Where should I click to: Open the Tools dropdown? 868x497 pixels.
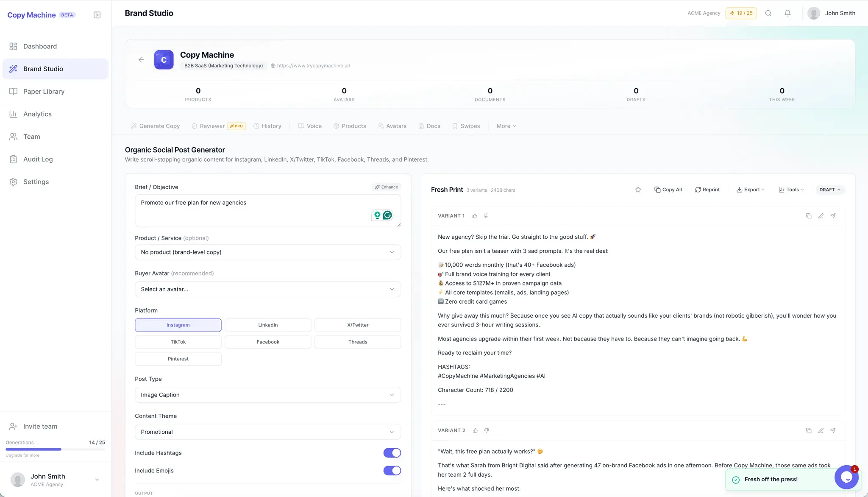[x=791, y=190]
